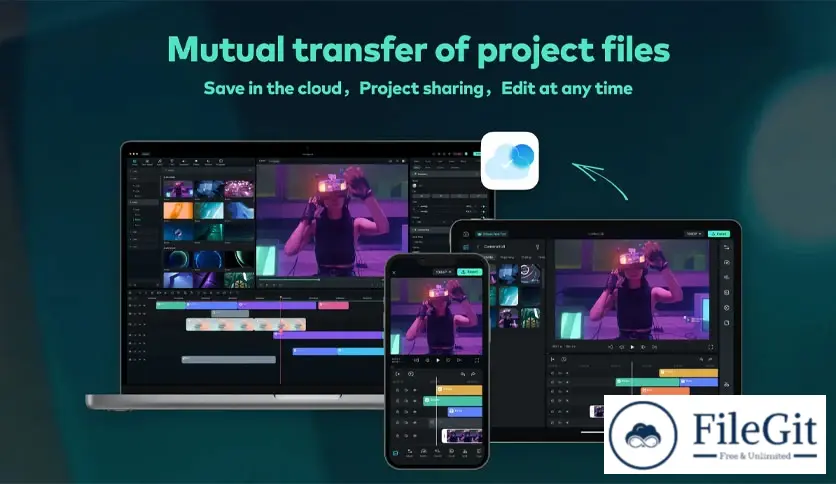Go back with the arrow in the tablet media panel
The height and width of the screenshot is (484, 836).
pyautogui.click(x=478, y=247)
